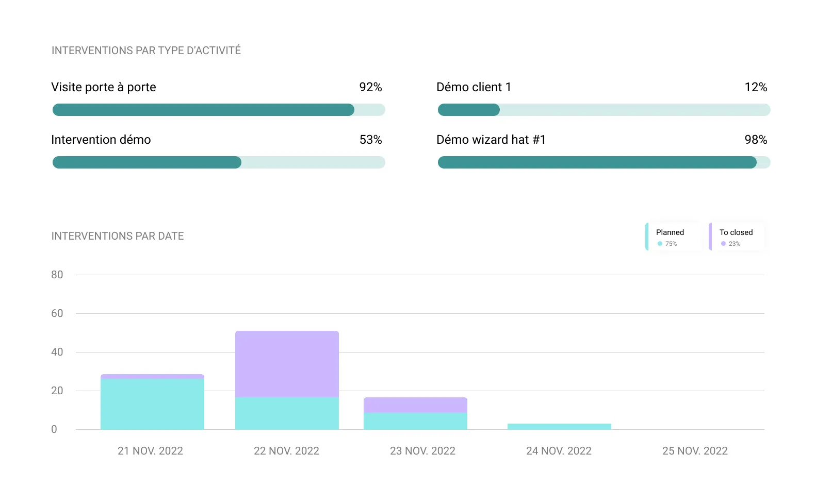Click the 'Démo client 1' progress bar
This screenshot has width=831, height=504.
(604, 110)
